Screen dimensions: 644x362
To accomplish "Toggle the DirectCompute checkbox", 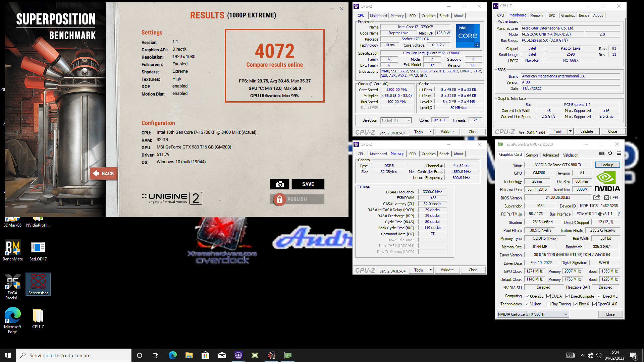I will (568, 296).
